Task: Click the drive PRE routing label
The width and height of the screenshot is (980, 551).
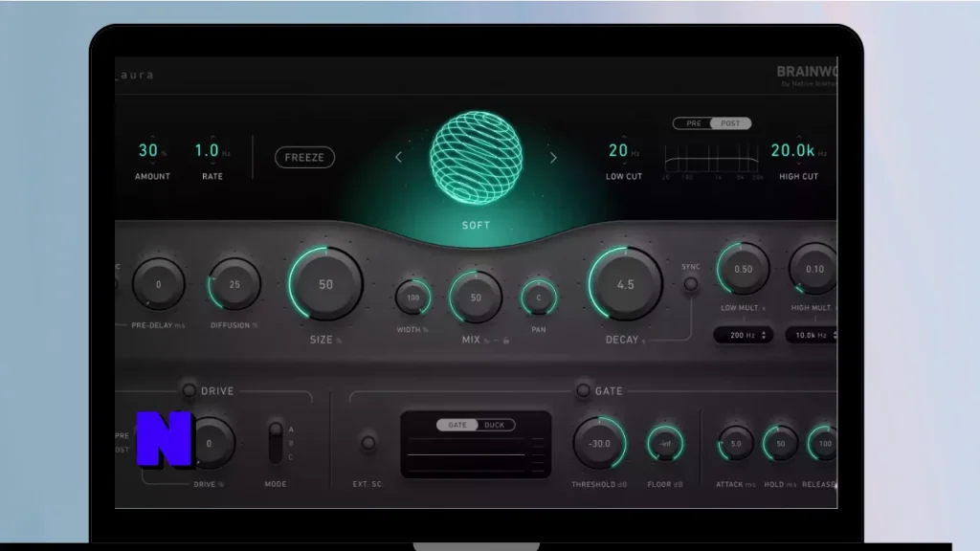Action: point(122,435)
